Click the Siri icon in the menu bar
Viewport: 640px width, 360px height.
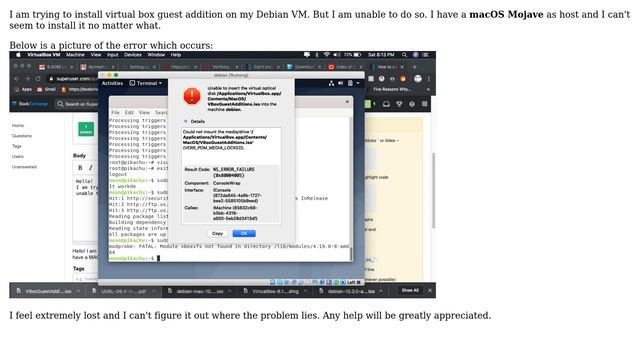(x=415, y=55)
